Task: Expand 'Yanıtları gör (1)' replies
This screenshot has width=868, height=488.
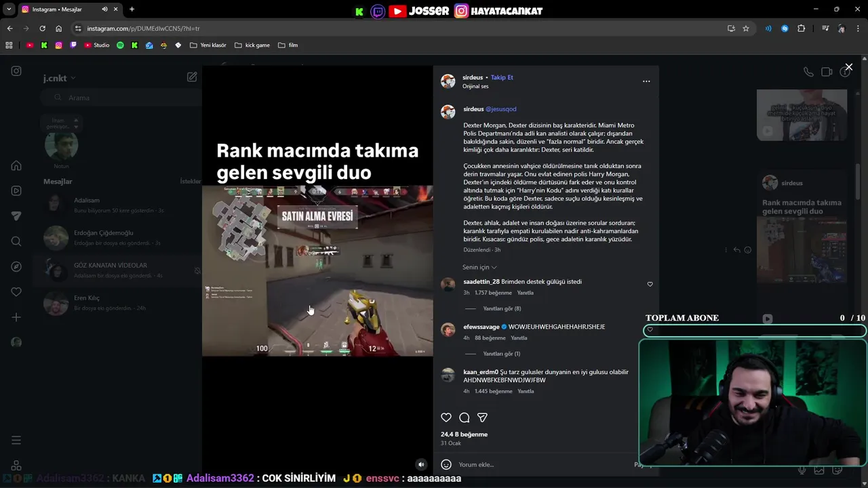Action: [x=502, y=354]
